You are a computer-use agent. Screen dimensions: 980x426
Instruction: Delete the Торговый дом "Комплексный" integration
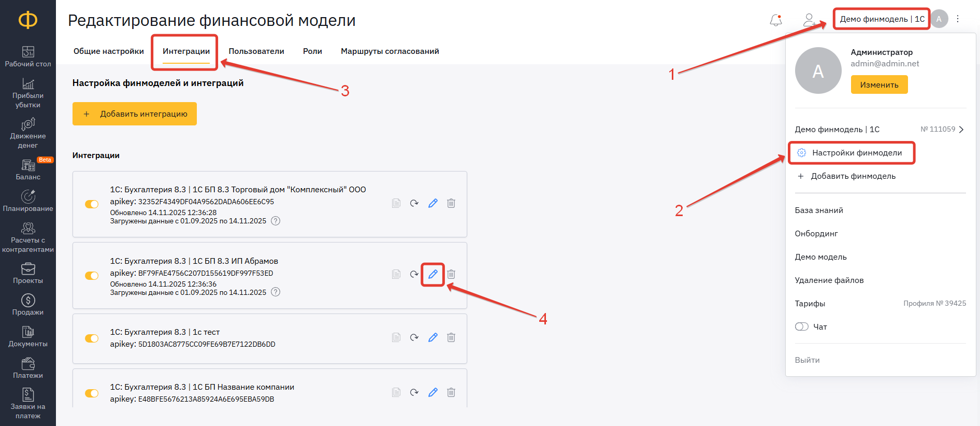(x=451, y=203)
